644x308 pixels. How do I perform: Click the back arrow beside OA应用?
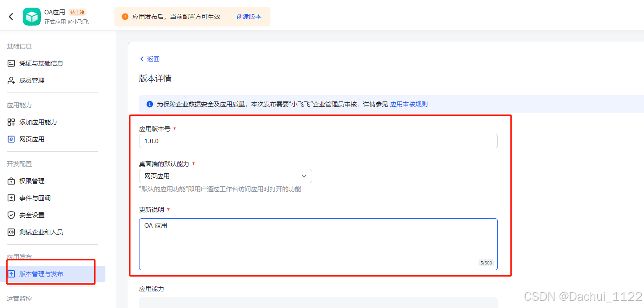click(x=11, y=17)
